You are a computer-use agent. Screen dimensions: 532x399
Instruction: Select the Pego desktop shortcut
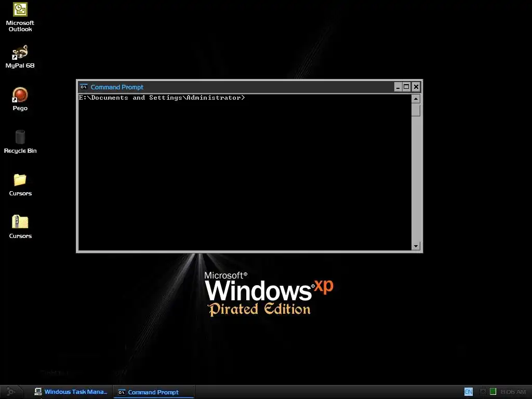20,99
